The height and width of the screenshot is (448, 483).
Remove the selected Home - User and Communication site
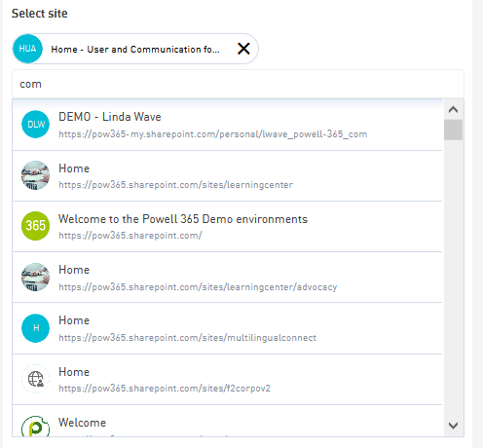[x=243, y=49]
